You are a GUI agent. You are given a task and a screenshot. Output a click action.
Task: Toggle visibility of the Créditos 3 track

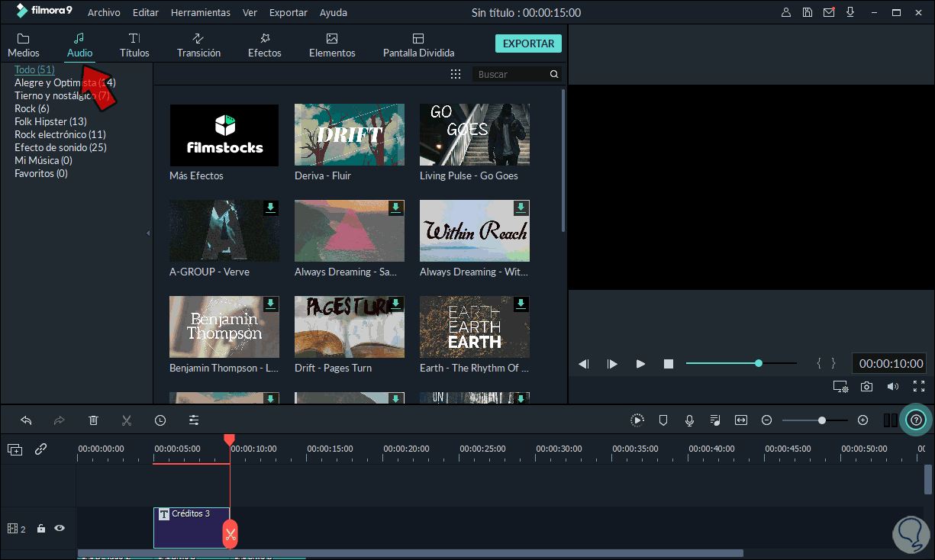[60, 528]
